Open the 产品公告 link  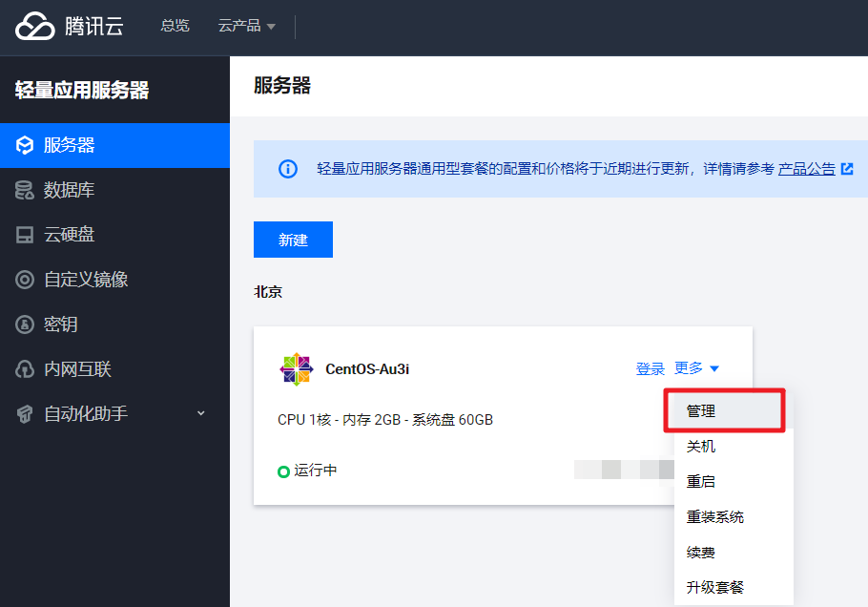click(807, 169)
